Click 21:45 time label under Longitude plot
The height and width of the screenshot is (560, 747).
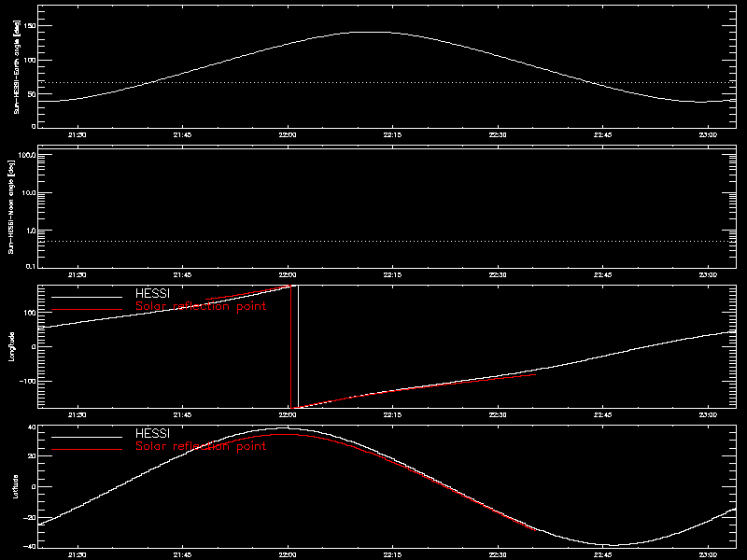[182, 414]
